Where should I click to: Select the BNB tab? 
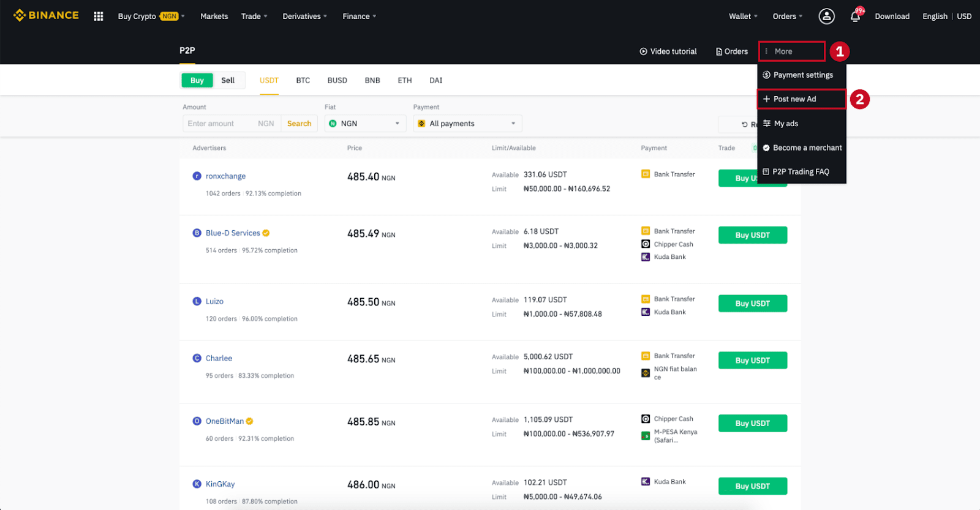(372, 80)
